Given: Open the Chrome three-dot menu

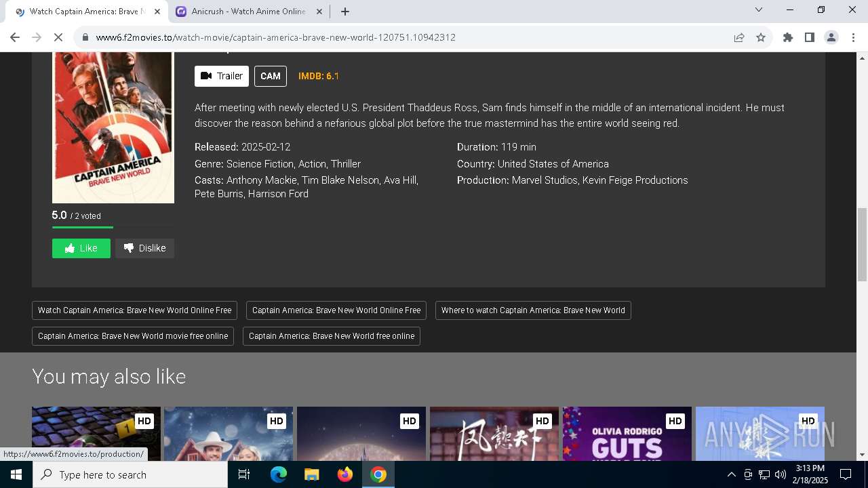Looking at the screenshot, I should tap(853, 37).
